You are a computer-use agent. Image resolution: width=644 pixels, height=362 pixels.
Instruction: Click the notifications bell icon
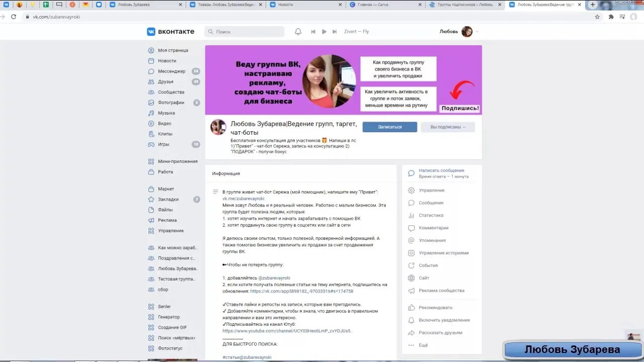point(298,32)
